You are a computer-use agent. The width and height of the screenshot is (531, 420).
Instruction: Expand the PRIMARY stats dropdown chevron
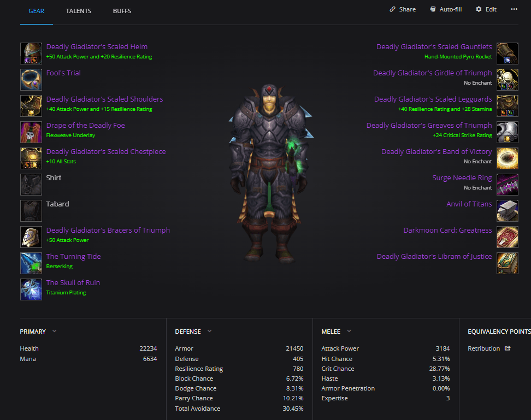click(54, 331)
